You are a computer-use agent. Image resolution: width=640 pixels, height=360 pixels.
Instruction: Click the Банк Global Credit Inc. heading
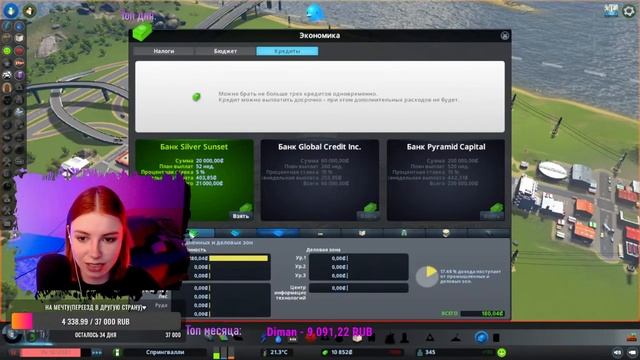(320, 147)
